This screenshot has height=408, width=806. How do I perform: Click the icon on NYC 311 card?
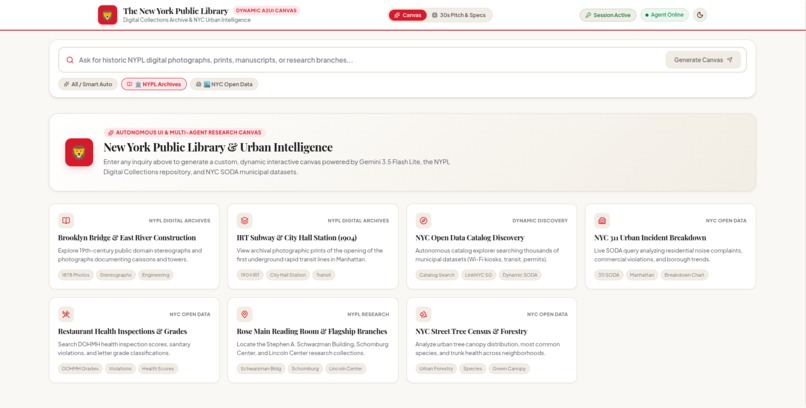(602, 220)
